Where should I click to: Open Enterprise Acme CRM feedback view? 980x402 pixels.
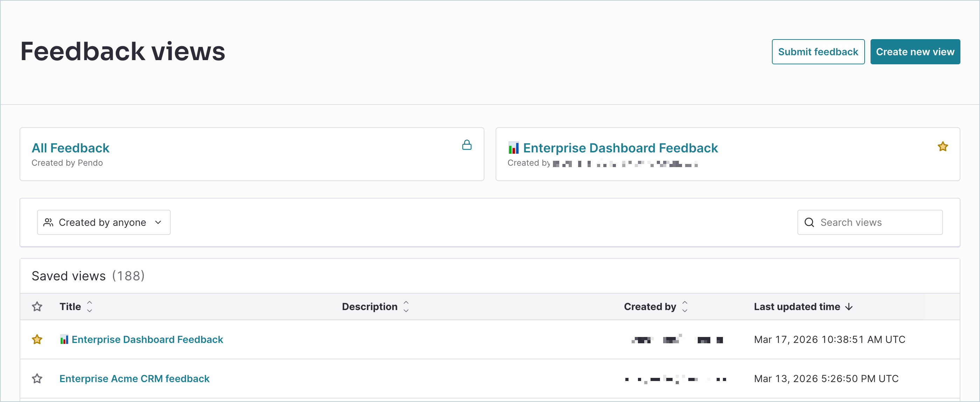pyautogui.click(x=134, y=379)
